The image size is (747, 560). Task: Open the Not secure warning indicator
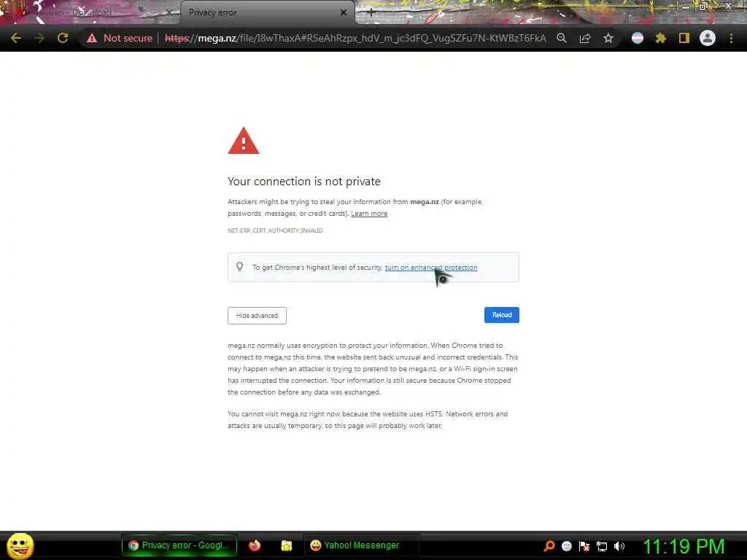pos(120,38)
